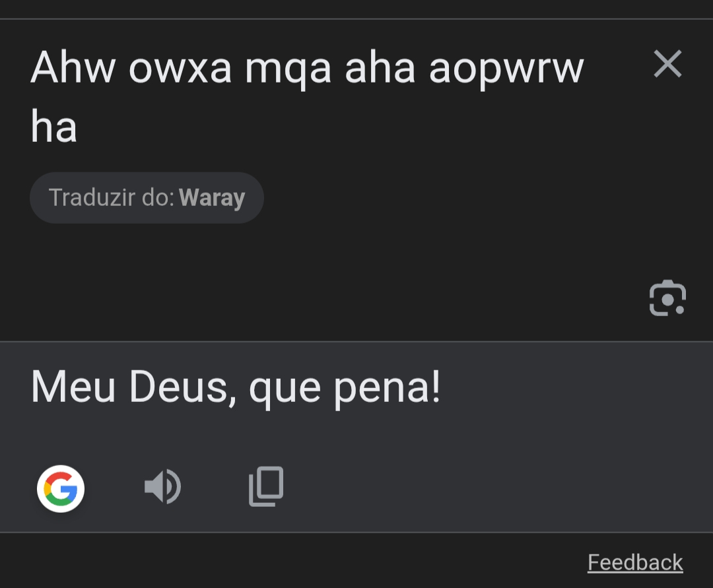This screenshot has width=713, height=588.
Task: Open the Feedback link
Action: pyautogui.click(x=635, y=562)
